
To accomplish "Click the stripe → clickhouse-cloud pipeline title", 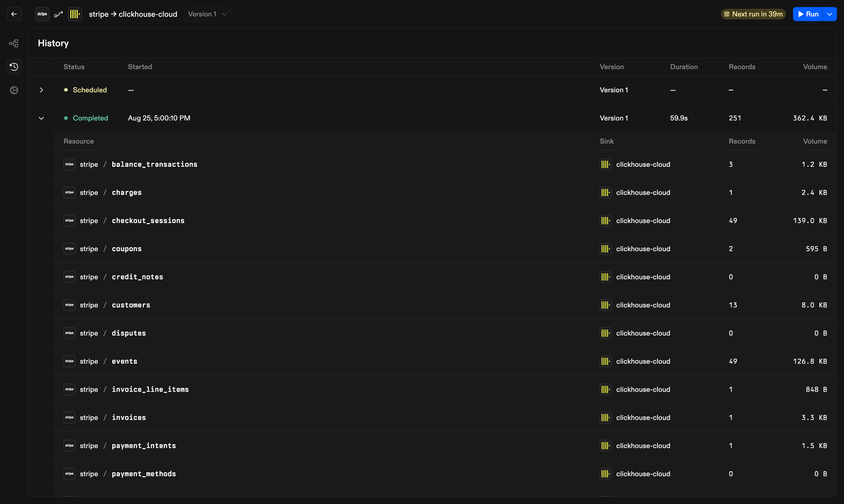I will pos(133,14).
